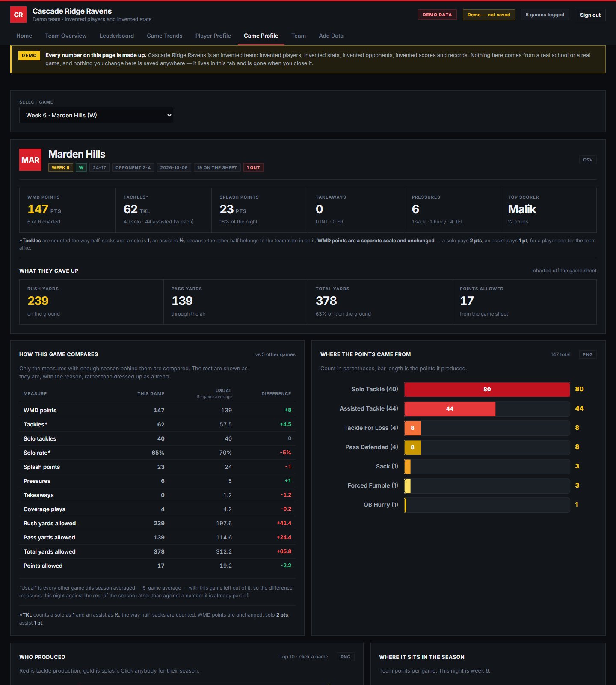Open the Team tab
Screen dimensions: 616x685
(299, 36)
